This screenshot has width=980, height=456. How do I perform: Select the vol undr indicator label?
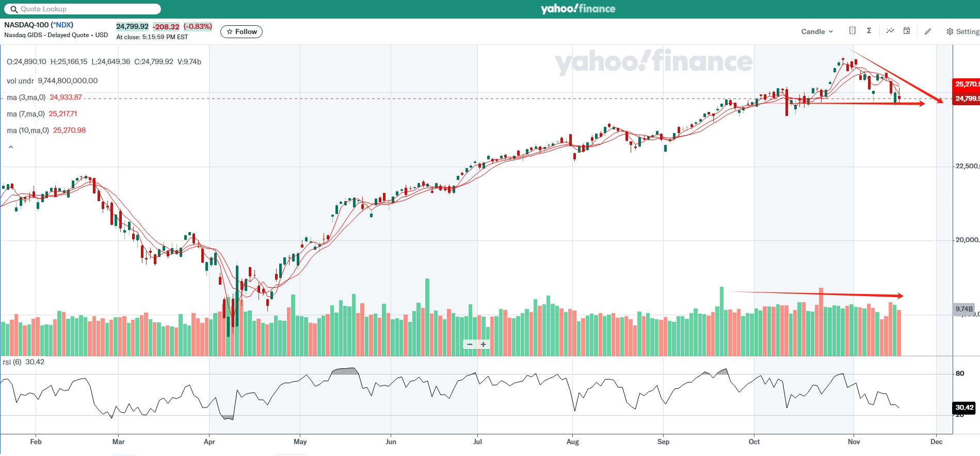[x=20, y=81]
